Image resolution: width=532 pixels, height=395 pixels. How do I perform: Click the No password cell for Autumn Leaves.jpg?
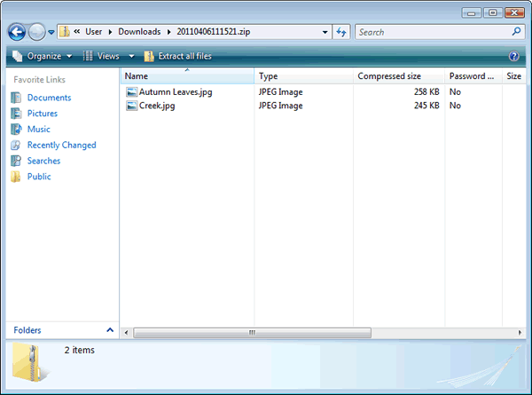(455, 92)
